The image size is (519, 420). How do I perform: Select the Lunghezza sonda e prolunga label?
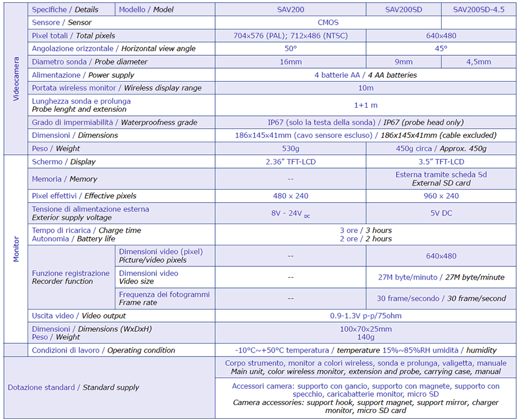click(81, 105)
